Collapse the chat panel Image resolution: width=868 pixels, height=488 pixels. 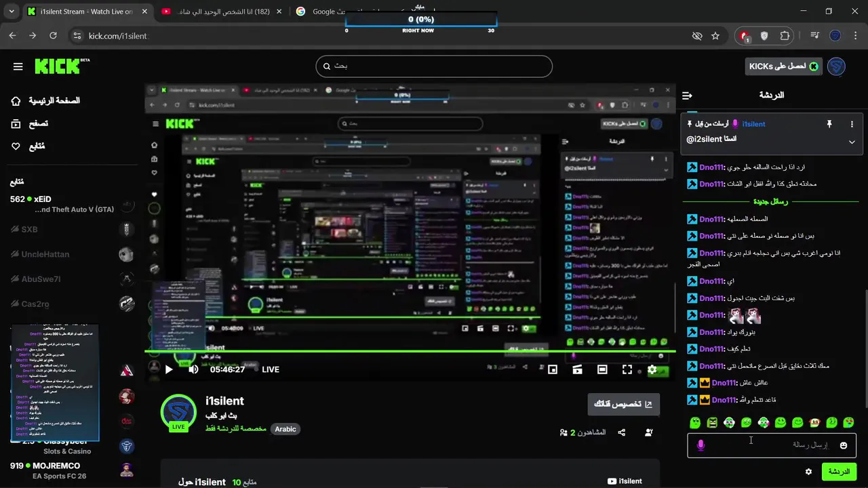pyautogui.click(x=687, y=96)
